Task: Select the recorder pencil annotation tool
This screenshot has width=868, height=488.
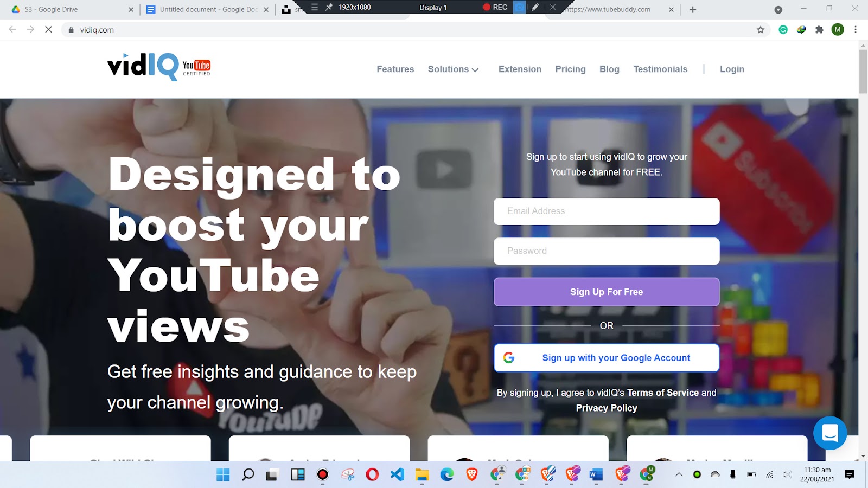Action: pos(535,7)
